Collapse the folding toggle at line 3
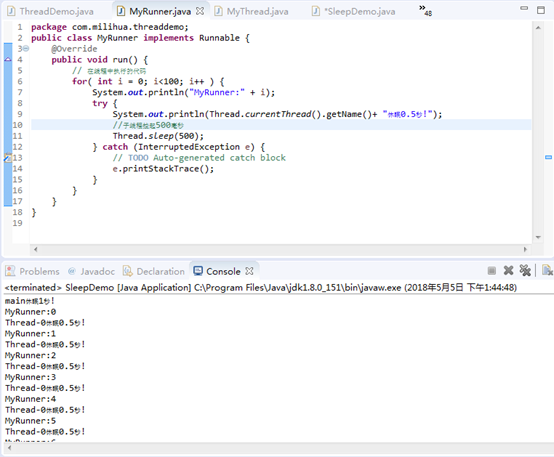Screen dimensions: 554x457 tap(26, 49)
